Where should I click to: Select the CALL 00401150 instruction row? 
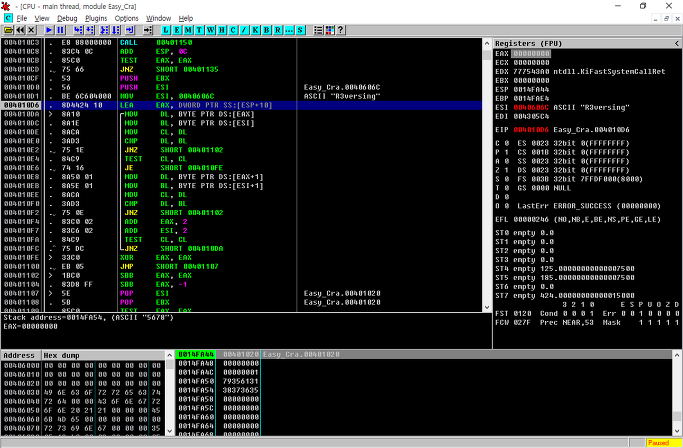coord(242,42)
